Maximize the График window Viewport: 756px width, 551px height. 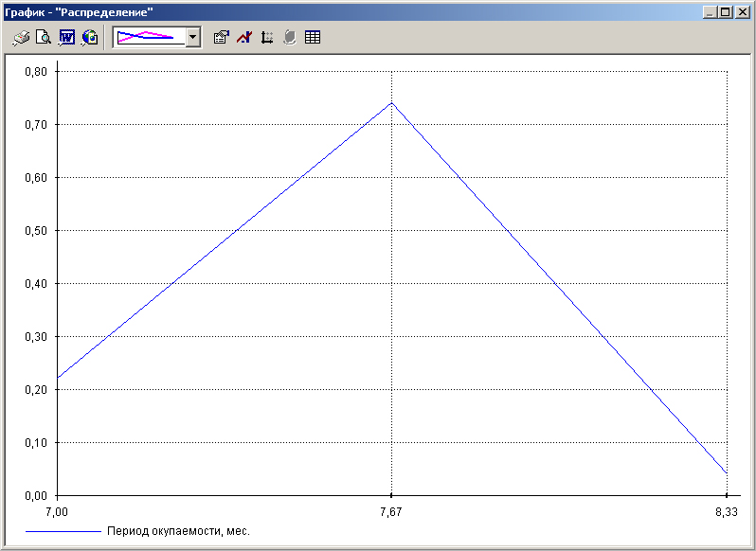725,12
